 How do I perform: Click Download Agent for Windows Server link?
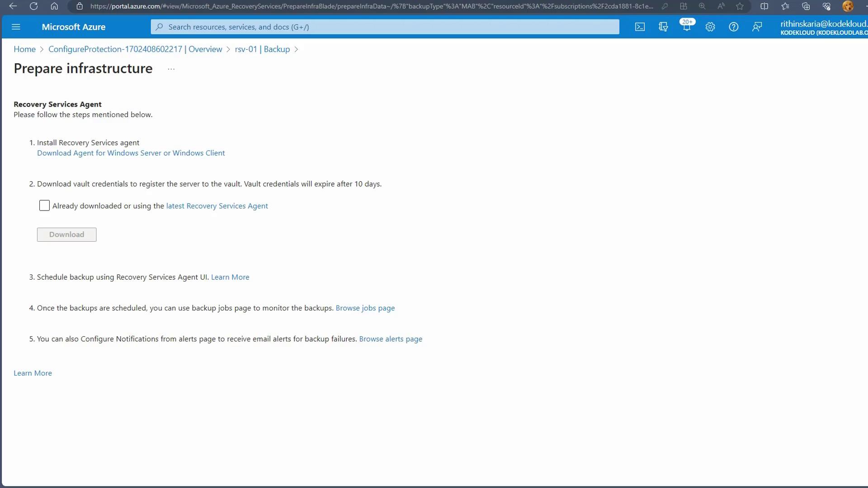tap(131, 153)
